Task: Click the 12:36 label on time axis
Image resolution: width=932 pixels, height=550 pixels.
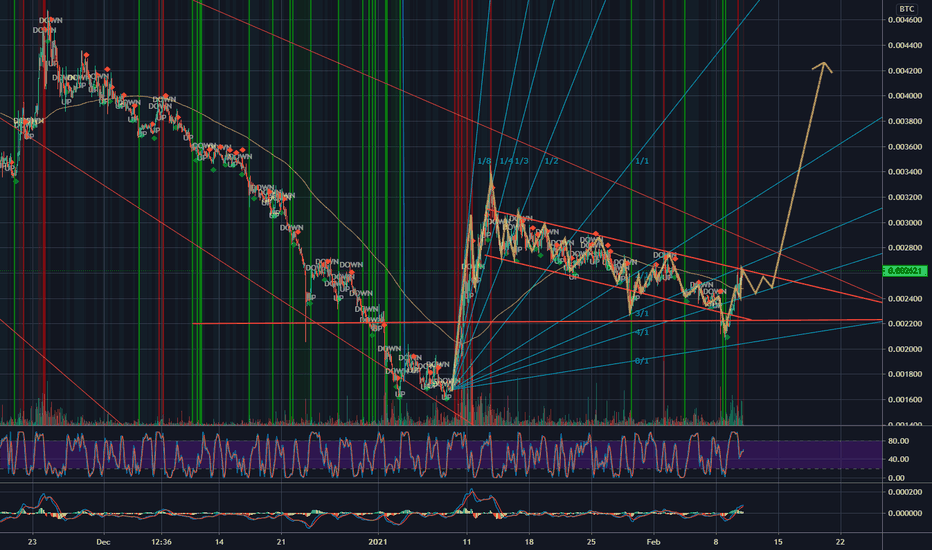Action: (x=162, y=542)
